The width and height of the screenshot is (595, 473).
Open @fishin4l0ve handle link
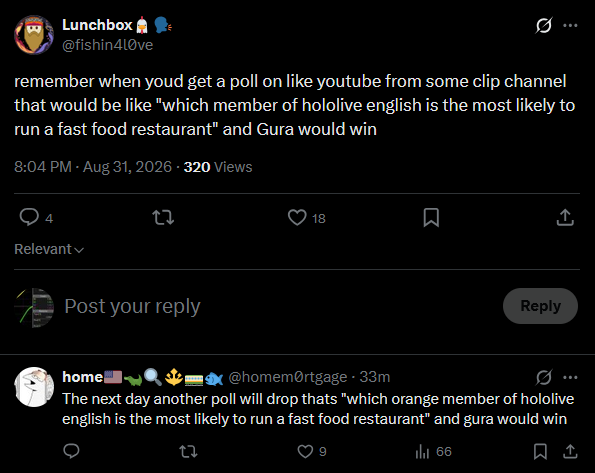(x=107, y=45)
